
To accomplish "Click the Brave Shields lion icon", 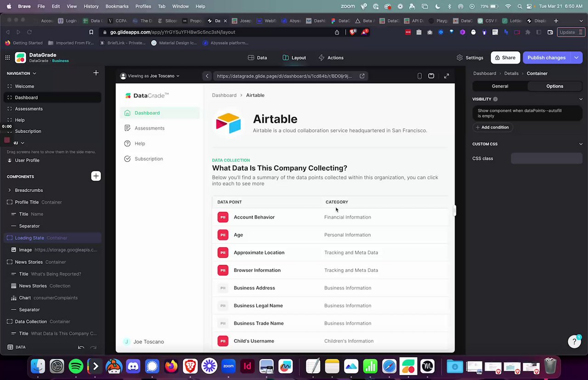I will [x=353, y=32].
